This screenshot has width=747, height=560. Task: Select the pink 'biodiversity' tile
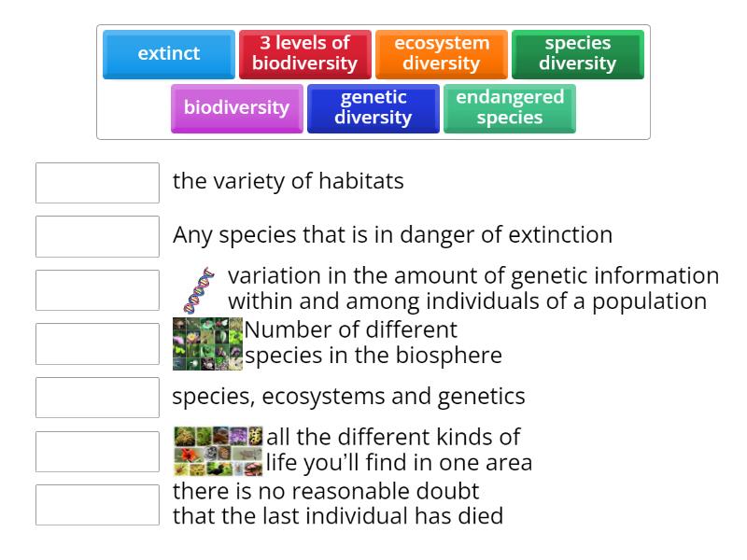pyautogui.click(x=236, y=107)
